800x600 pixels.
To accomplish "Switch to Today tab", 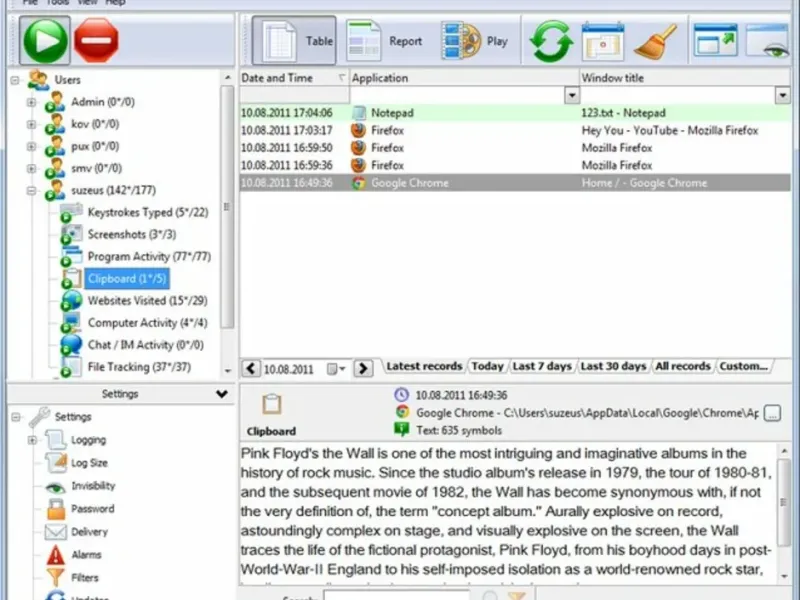I will tap(487, 366).
